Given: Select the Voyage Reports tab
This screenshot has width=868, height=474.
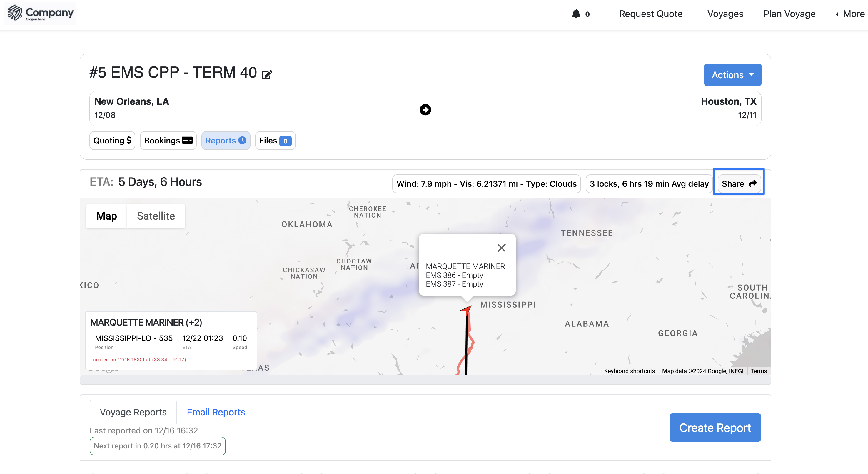Looking at the screenshot, I should coord(133,412).
